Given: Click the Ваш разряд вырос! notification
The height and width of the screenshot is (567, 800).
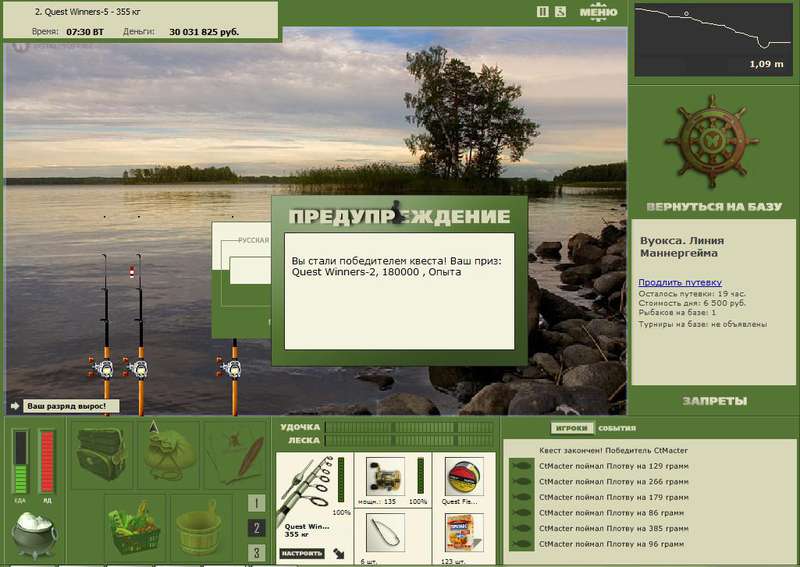Looking at the screenshot, I should (71, 406).
